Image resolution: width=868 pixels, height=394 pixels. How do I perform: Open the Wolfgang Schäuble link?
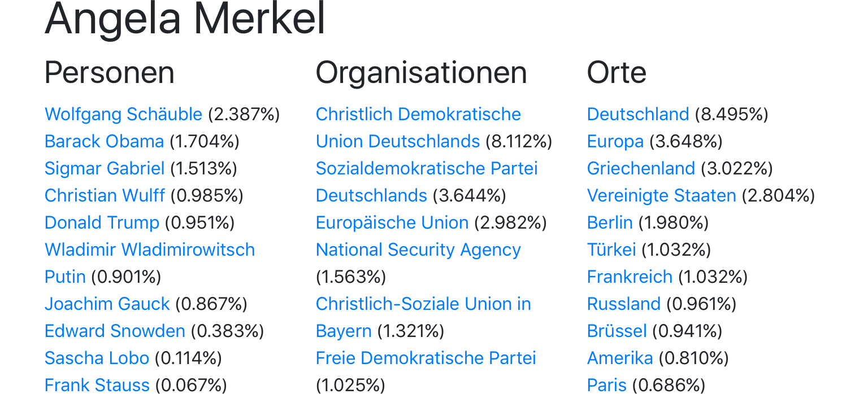tap(123, 115)
